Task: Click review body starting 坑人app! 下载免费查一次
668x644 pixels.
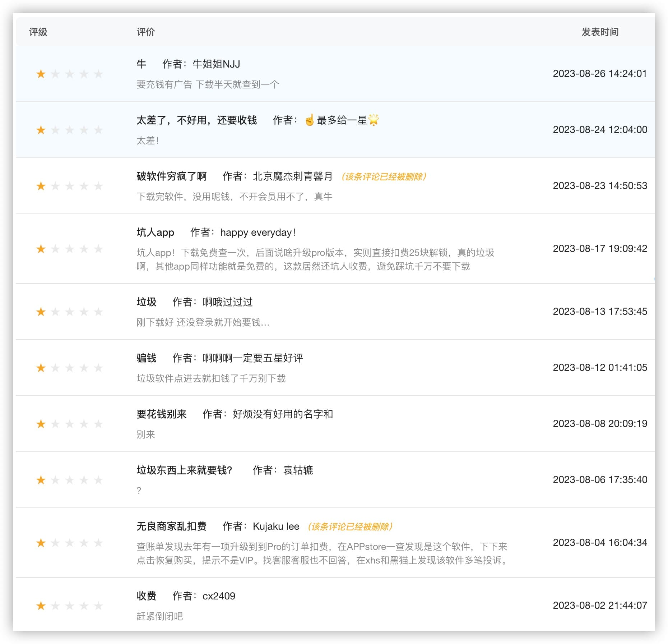Action: coord(315,259)
